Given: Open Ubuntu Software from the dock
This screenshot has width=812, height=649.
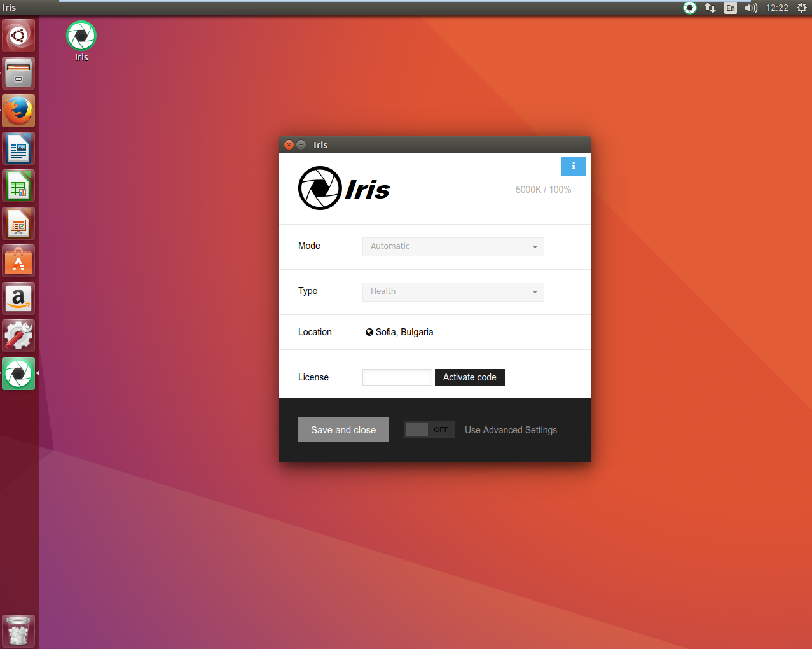Looking at the screenshot, I should coord(18,261).
